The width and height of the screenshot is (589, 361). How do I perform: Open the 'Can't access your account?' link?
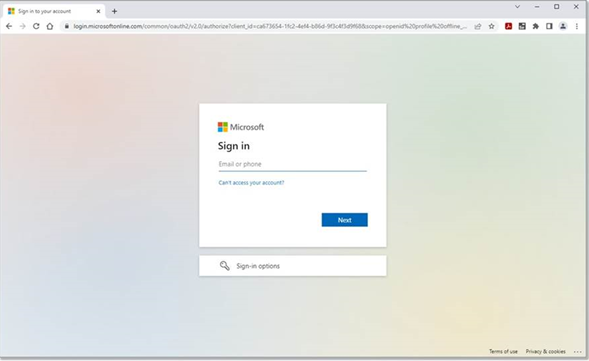(251, 183)
